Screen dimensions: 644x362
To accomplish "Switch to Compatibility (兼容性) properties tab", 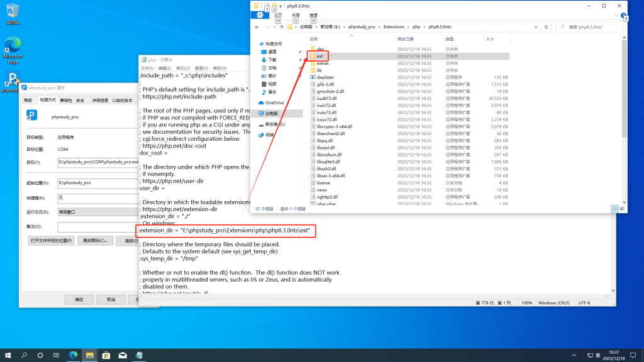I will coord(65,101).
